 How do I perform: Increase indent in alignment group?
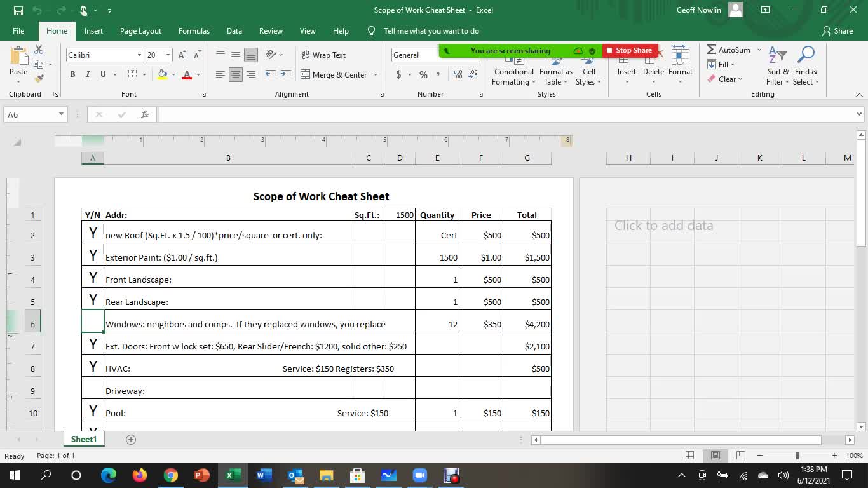tap(286, 74)
